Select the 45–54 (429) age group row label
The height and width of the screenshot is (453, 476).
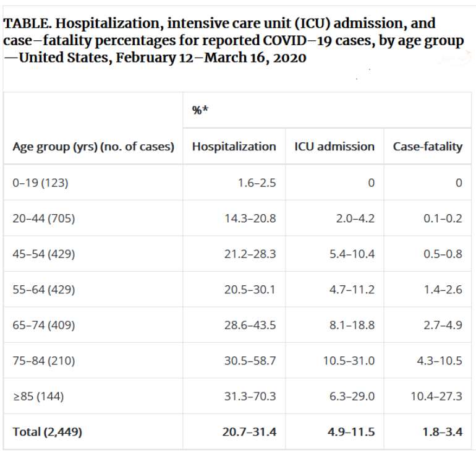point(43,254)
